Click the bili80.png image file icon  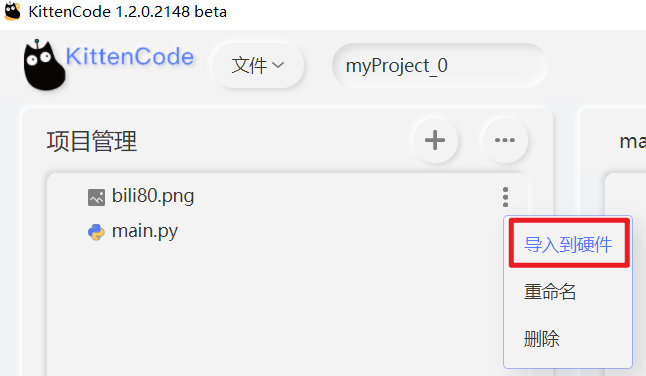pyautogui.click(x=96, y=197)
